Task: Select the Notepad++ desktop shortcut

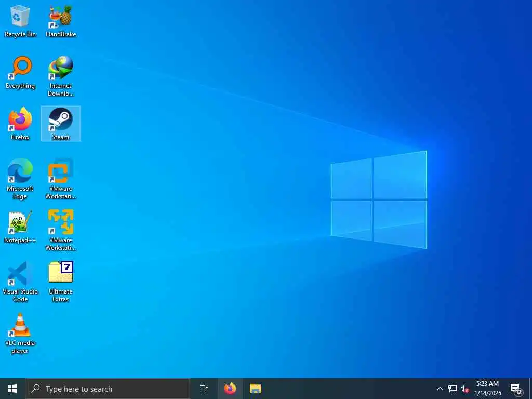Action: click(x=20, y=227)
